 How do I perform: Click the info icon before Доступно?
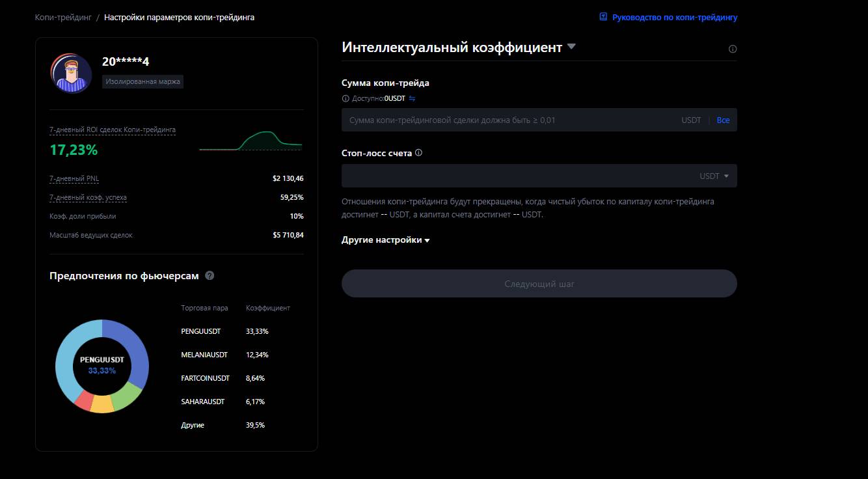[346, 99]
